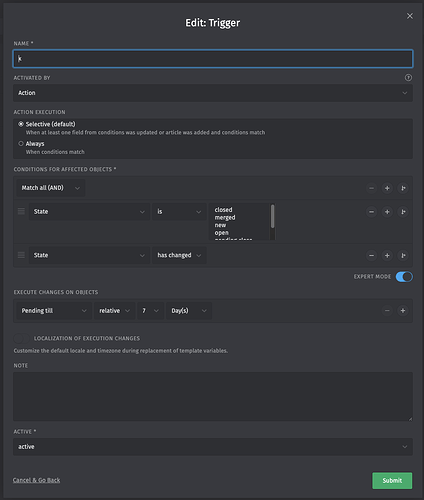Viewport: 424px width, 500px height.
Task: Click Cancel & Go Back link
Action: tap(36, 480)
